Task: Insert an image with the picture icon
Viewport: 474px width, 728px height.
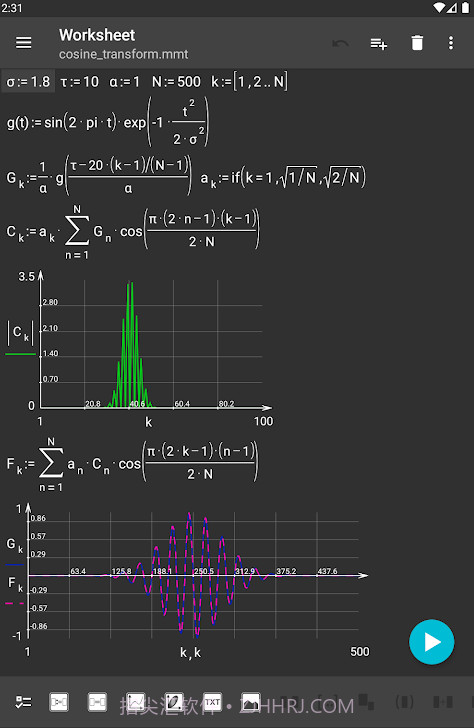Action: [x=251, y=702]
